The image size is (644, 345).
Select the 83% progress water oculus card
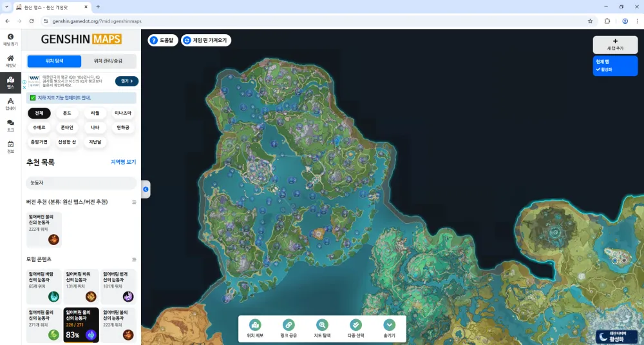pyautogui.click(x=81, y=324)
